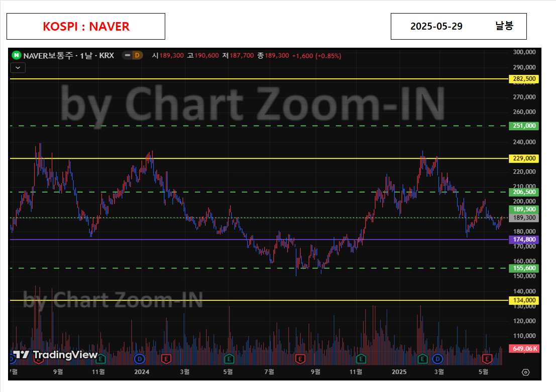
Task: Click the 240,000 price axis label
Action: click(524, 142)
